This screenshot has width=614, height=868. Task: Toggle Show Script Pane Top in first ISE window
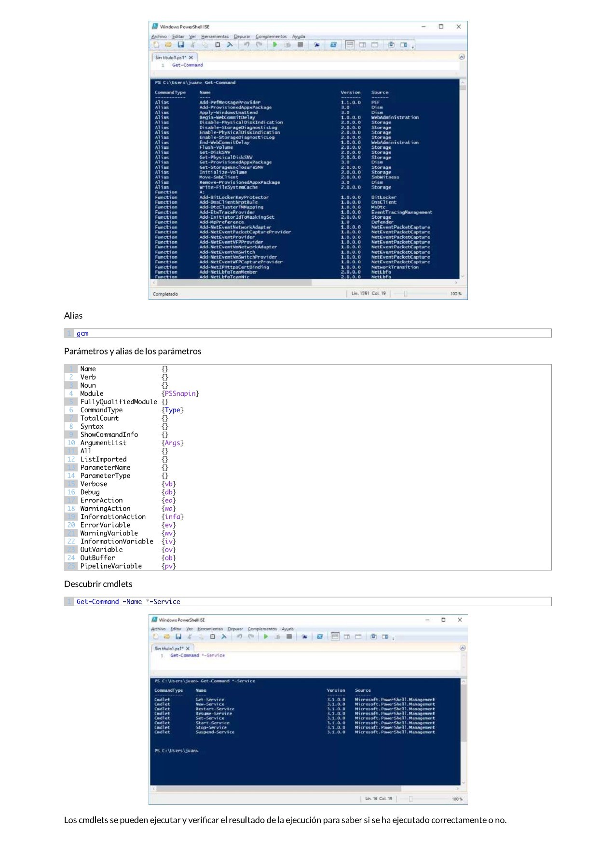(350, 45)
